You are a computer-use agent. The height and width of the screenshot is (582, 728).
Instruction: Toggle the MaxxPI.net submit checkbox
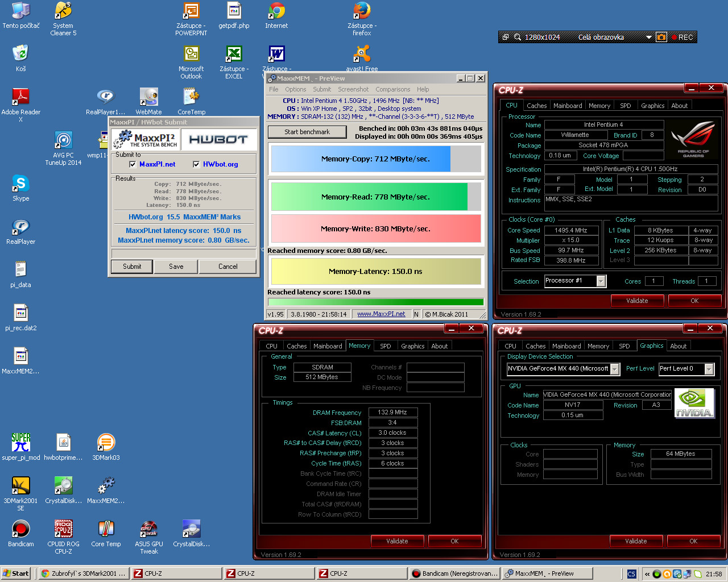tap(133, 164)
